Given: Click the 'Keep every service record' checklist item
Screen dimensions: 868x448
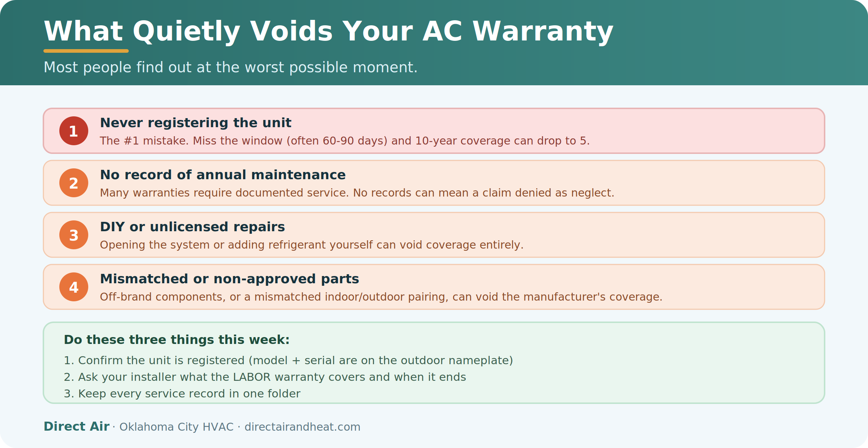Looking at the screenshot, I should point(182,394).
